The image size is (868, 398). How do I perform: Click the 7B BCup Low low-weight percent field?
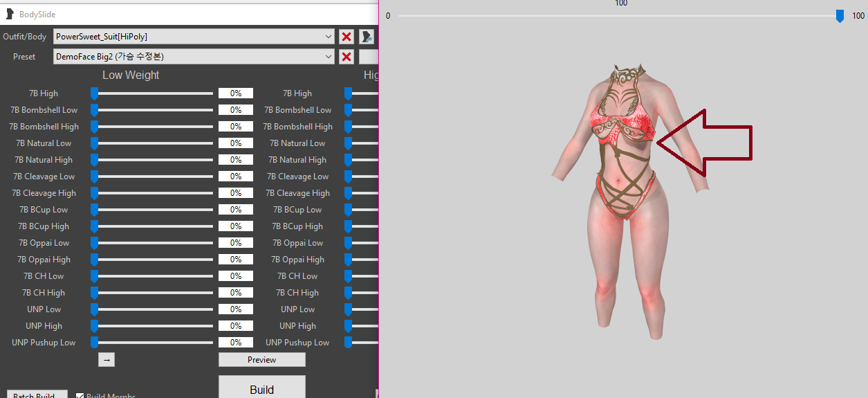click(x=236, y=210)
